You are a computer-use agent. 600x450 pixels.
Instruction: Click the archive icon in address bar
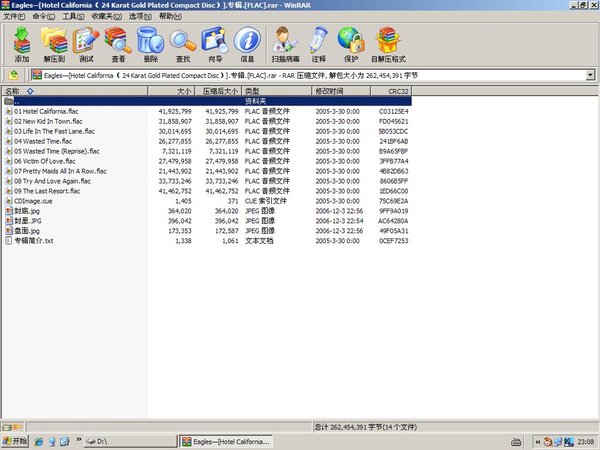pyautogui.click(x=37, y=75)
